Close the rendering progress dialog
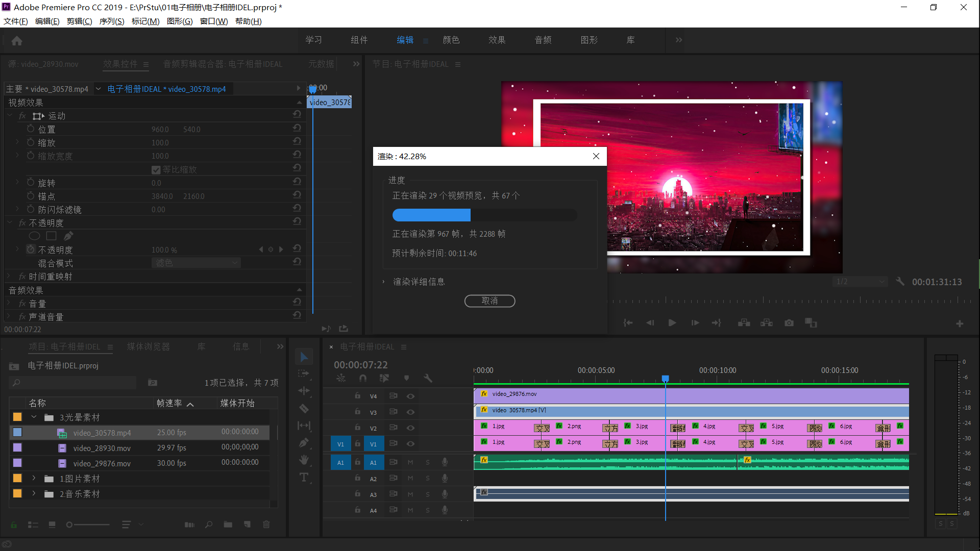Image resolution: width=980 pixels, height=551 pixels. tap(596, 157)
